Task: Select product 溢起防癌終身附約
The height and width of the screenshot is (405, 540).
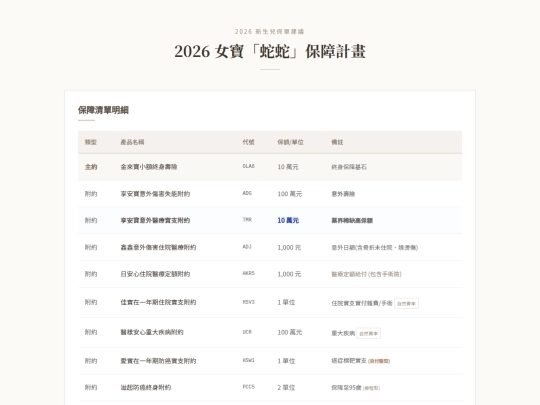Action: [x=146, y=388]
